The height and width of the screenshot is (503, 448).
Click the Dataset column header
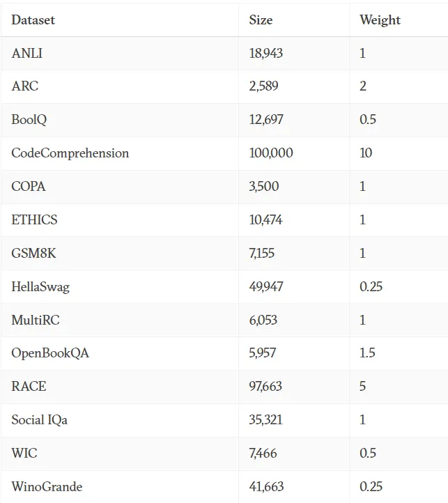pos(33,20)
